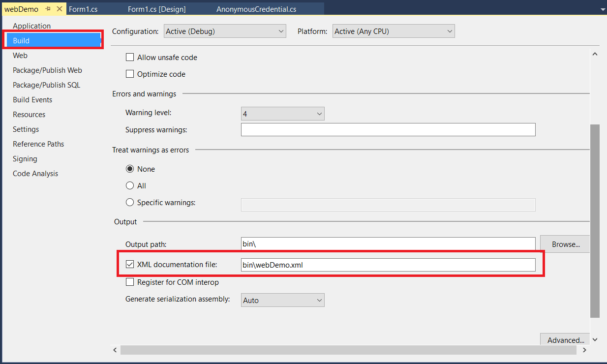Image resolution: width=607 pixels, height=364 pixels.
Task: Click the vertical scroll up arrow
Action: coord(595,55)
